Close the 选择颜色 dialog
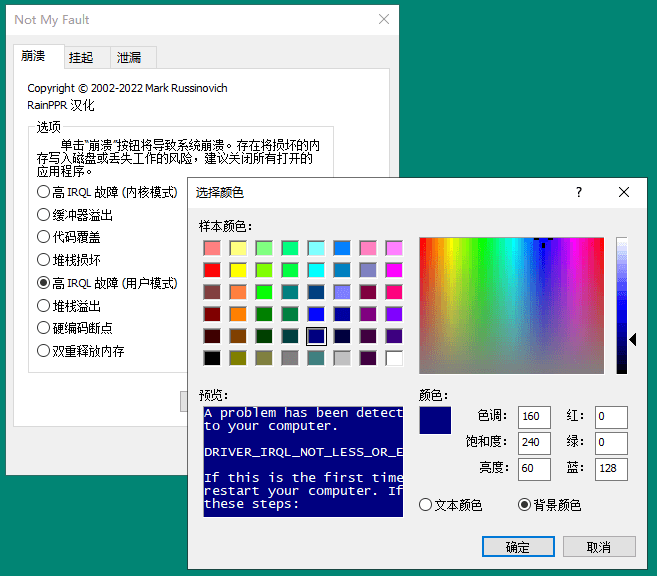This screenshot has height=576, width=657. pyautogui.click(x=624, y=192)
